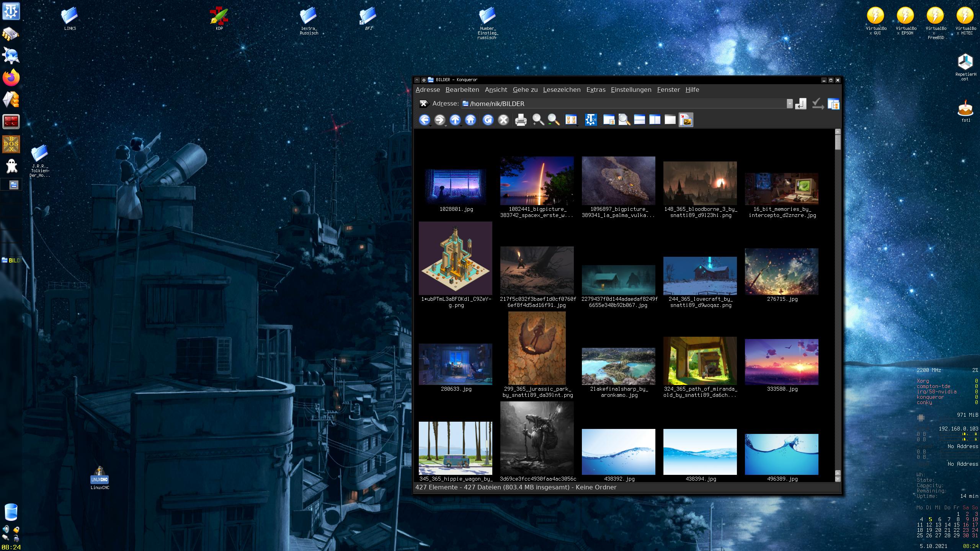
Task: Open the Fenster menu
Action: [668, 90]
